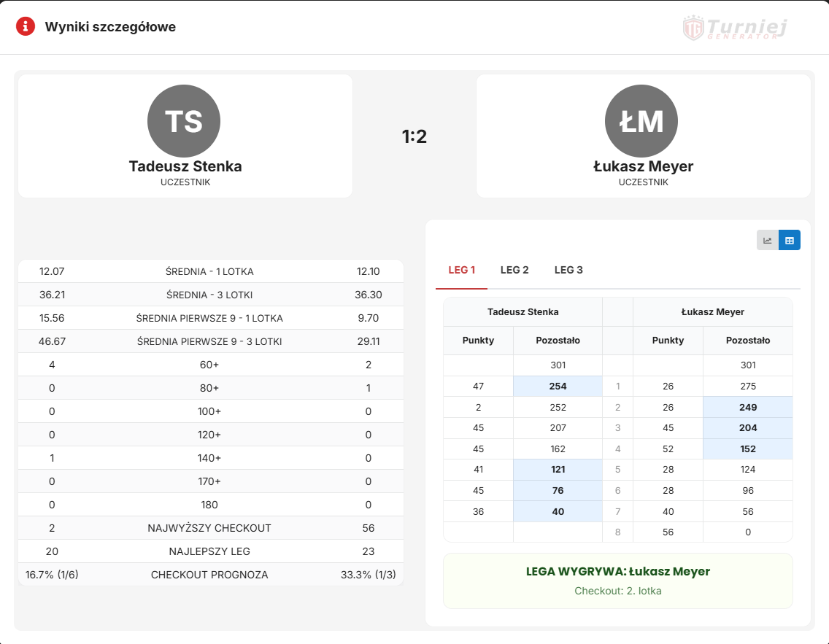
Task: Select the ŚREDNIA PIERWSZE 9 - 3 LOTKI label
Action: [209, 341]
